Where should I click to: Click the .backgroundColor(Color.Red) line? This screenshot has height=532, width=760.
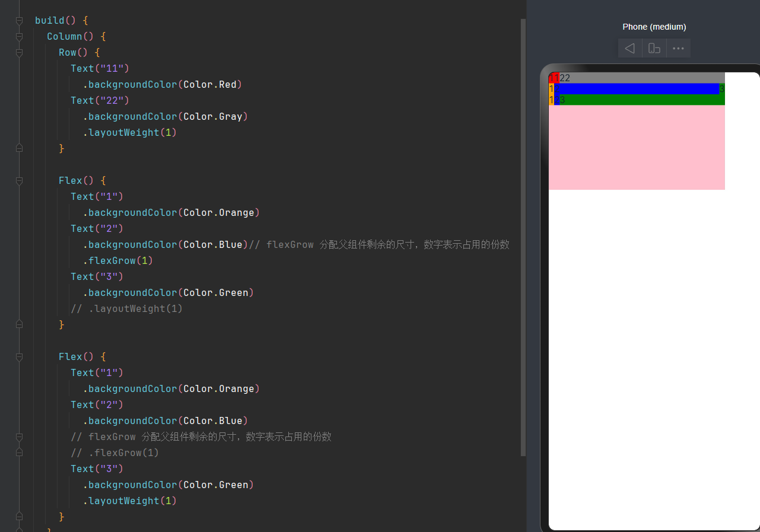tap(162, 85)
